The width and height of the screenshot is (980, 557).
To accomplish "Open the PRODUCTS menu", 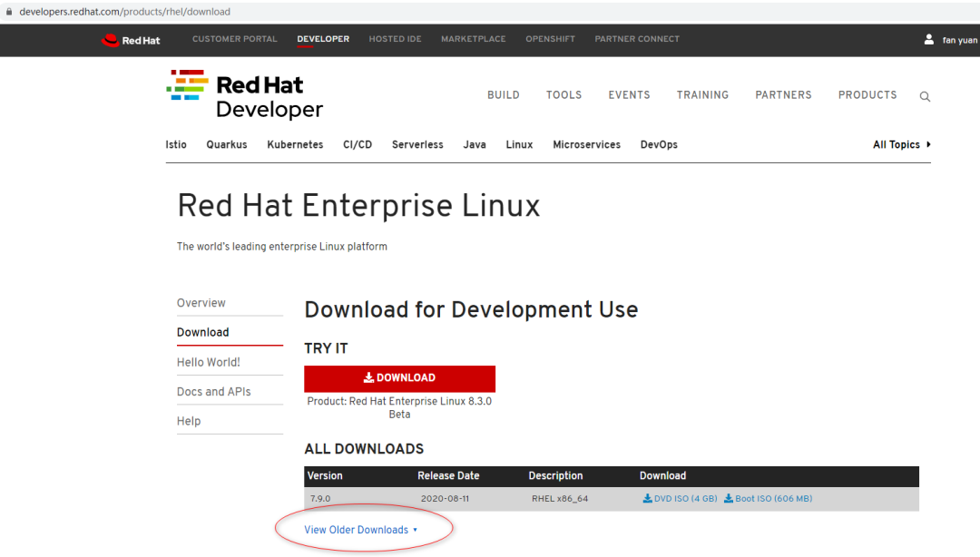I will 867,95.
